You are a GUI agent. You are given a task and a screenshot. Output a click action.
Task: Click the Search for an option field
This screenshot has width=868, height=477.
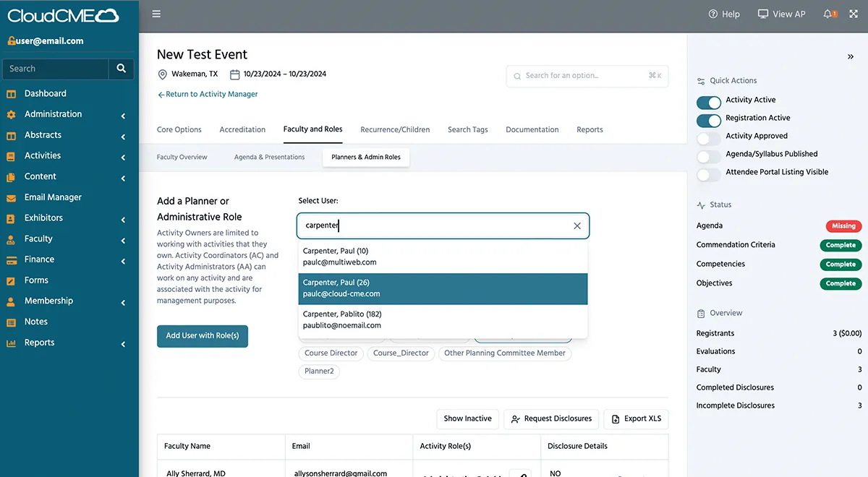click(x=586, y=76)
